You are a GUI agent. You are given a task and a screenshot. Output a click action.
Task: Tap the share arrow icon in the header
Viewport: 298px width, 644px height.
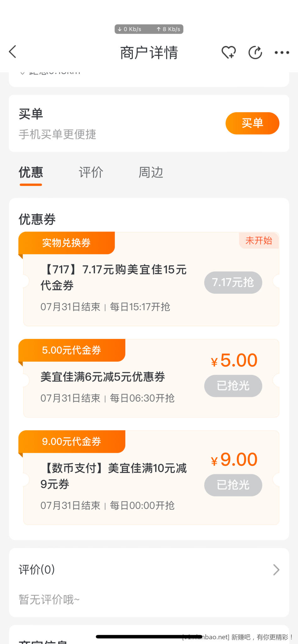tap(255, 52)
